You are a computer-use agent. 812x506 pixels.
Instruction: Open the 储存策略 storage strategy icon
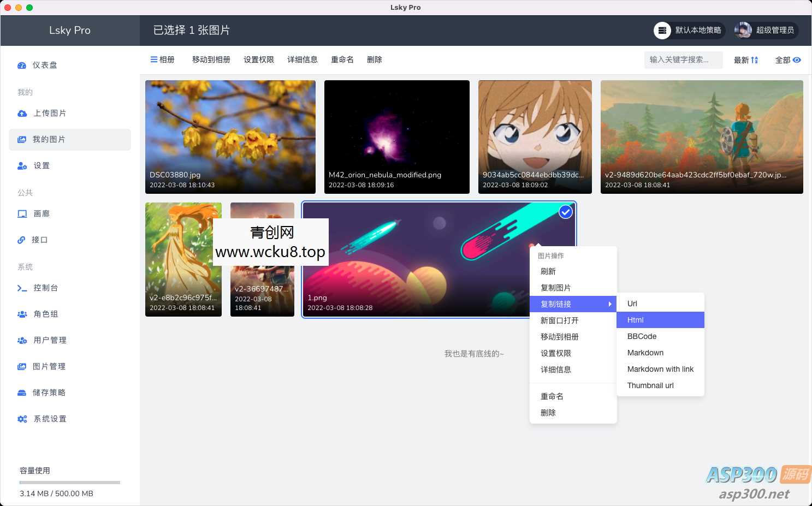click(x=22, y=392)
